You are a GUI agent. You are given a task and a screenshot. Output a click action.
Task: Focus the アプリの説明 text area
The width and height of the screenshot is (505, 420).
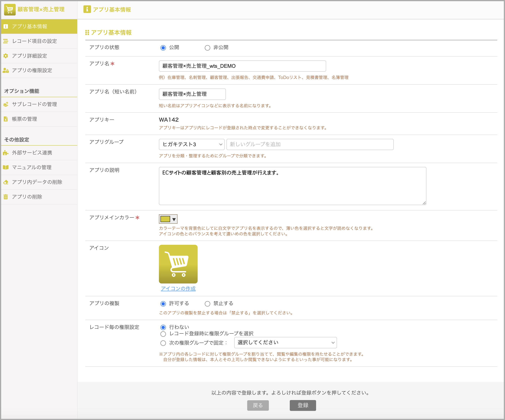292,186
